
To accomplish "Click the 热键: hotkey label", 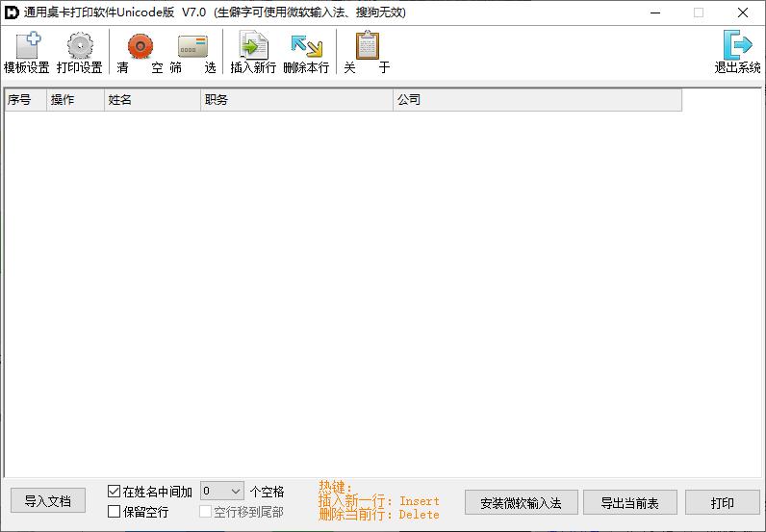I will point(335,487).
